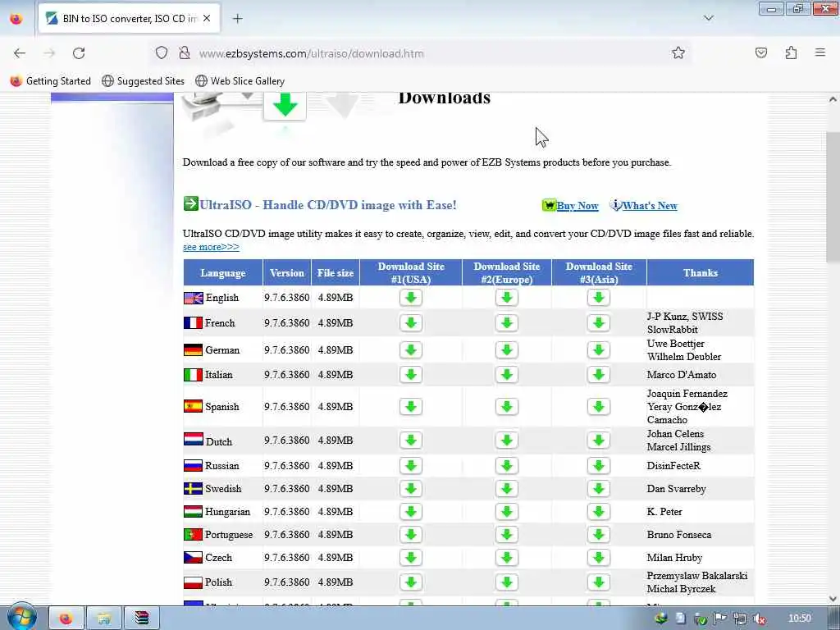
Task: Download German version from Asia site
Action: (598, 350)
